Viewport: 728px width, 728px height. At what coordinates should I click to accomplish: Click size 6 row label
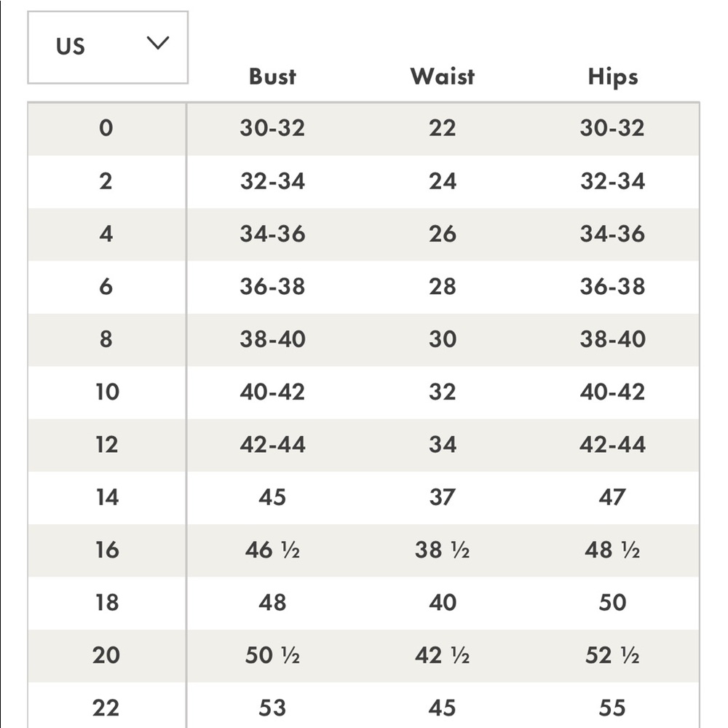point(106,286)
